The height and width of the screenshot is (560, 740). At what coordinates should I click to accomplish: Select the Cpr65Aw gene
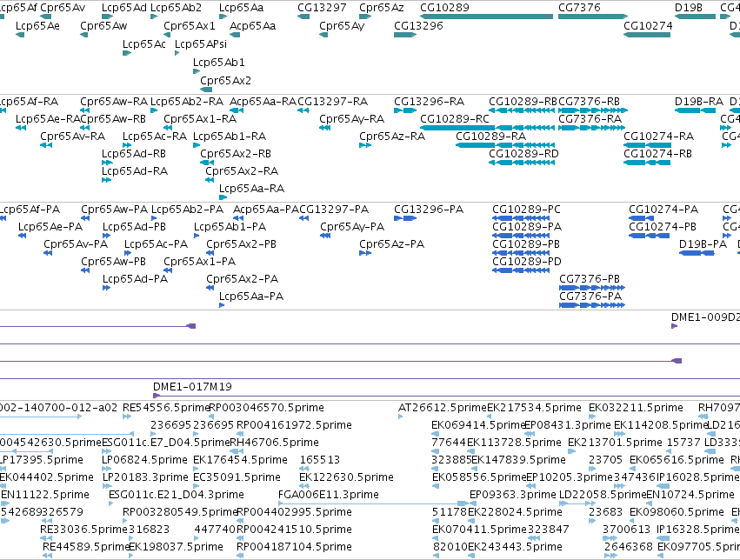[84, 35]
